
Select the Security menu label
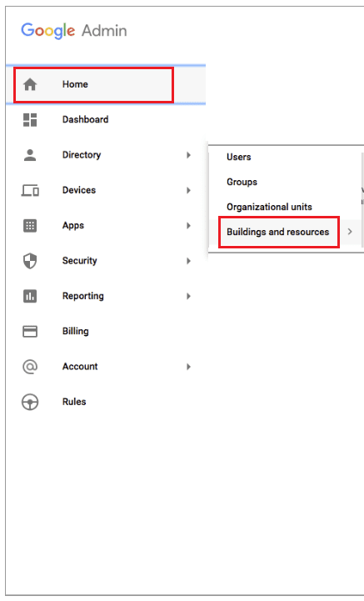[80, 261]
